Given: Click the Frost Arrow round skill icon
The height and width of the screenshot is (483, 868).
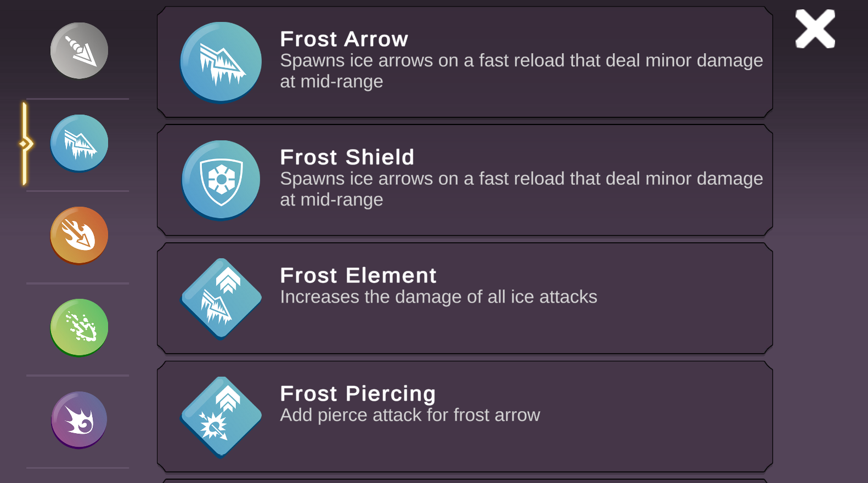Looking at the screenshot, I should coord(221,62).
